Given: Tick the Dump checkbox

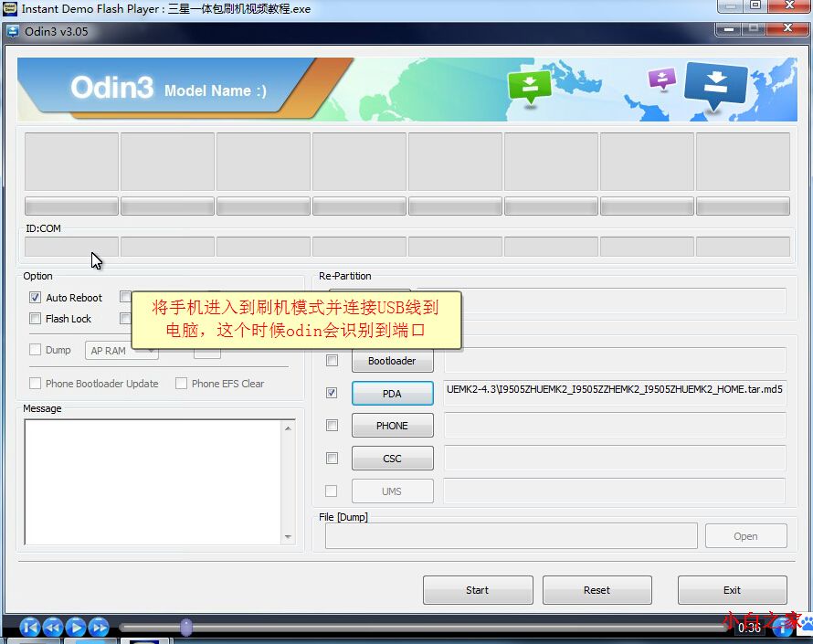Looking at the screenshot, I should click(36, 350).
